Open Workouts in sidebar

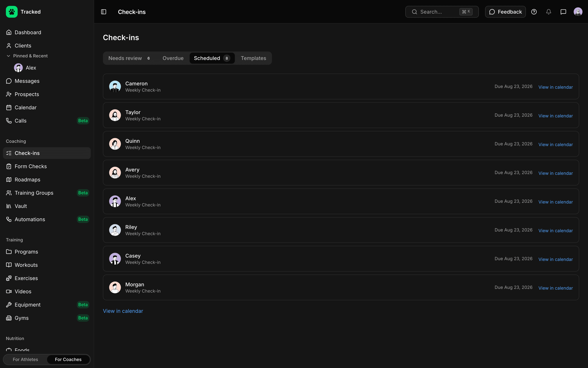point(47,265)
